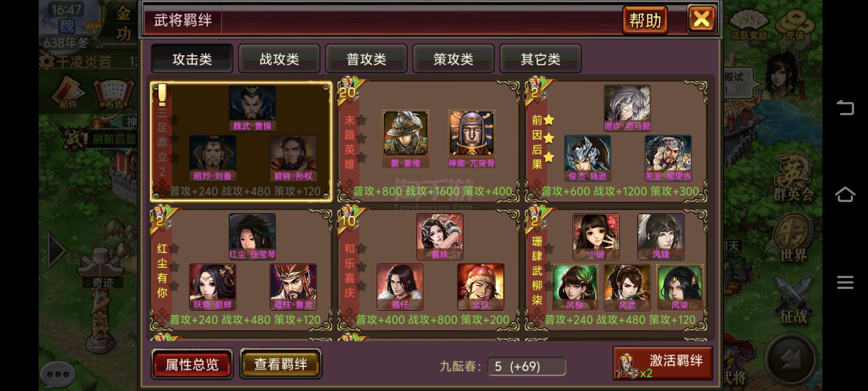Open the 邮件 mail icon
The height and width of the screenshot is (391, 868).
click(x=68, y=92)
